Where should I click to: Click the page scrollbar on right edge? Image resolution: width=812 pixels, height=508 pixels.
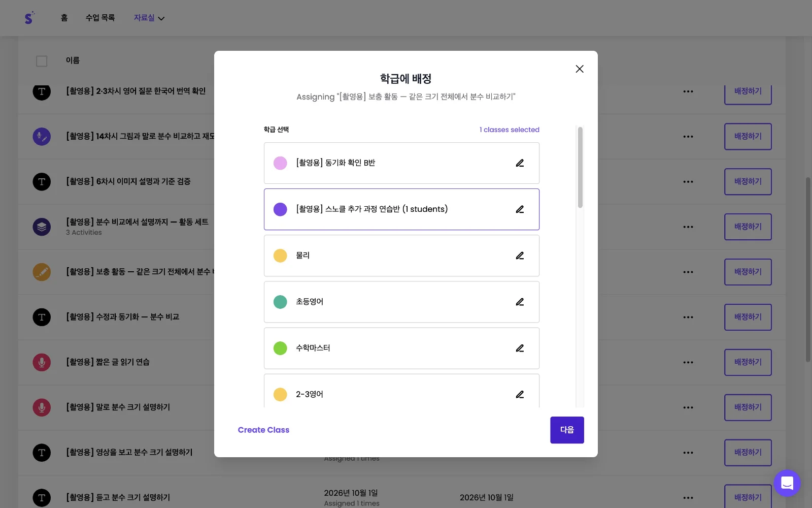point(808,269)
